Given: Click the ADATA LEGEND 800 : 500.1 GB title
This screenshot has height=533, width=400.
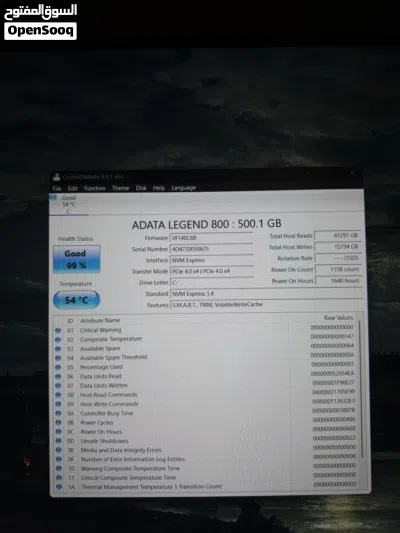Looking at the screenshot, I should 207,224.
